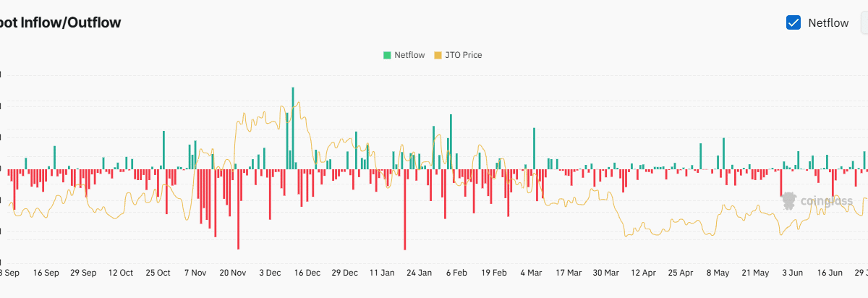Click the 7 Nov date axis label
Viewport: 868px width, 298px height.
(195, 273)
